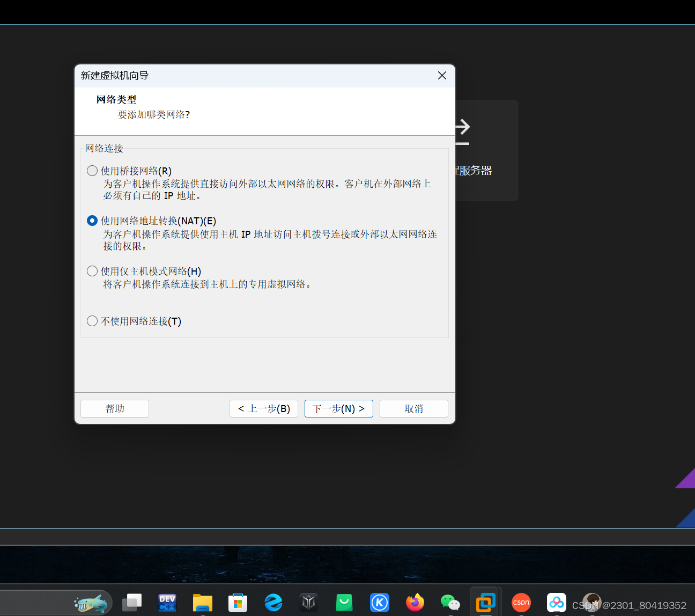695x616 pixels.
Task: Cancel the wizard with 取消
Action: pos(414,408)
